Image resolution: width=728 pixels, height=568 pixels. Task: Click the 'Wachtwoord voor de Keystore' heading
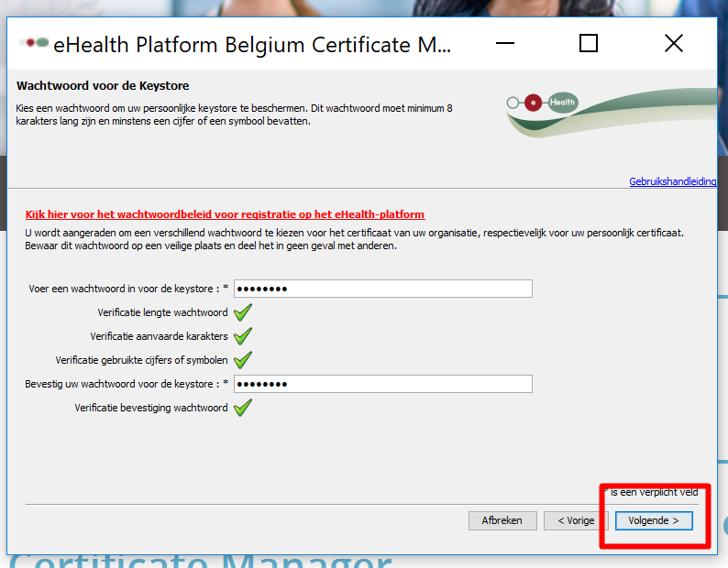103,86
